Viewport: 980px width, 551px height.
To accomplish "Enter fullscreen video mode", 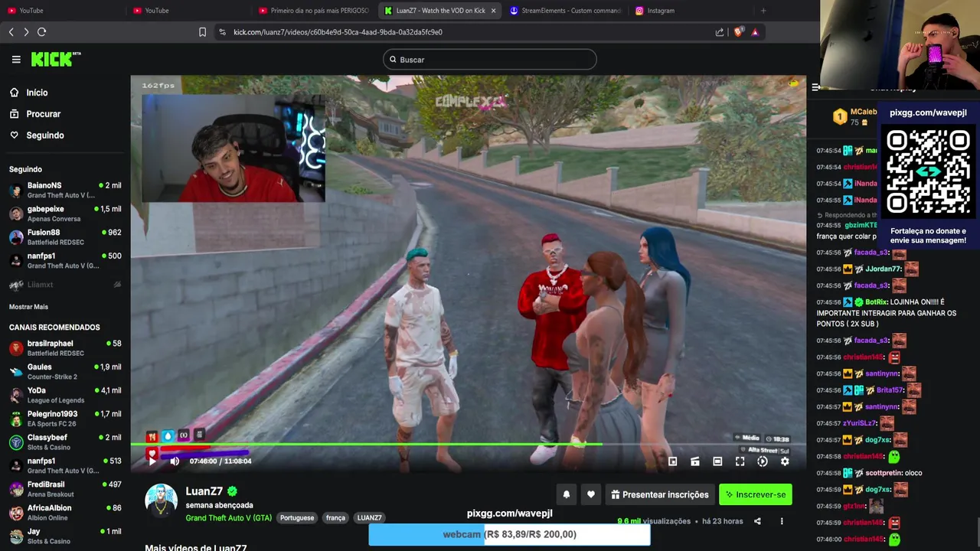I will click(x=740, y=461).
